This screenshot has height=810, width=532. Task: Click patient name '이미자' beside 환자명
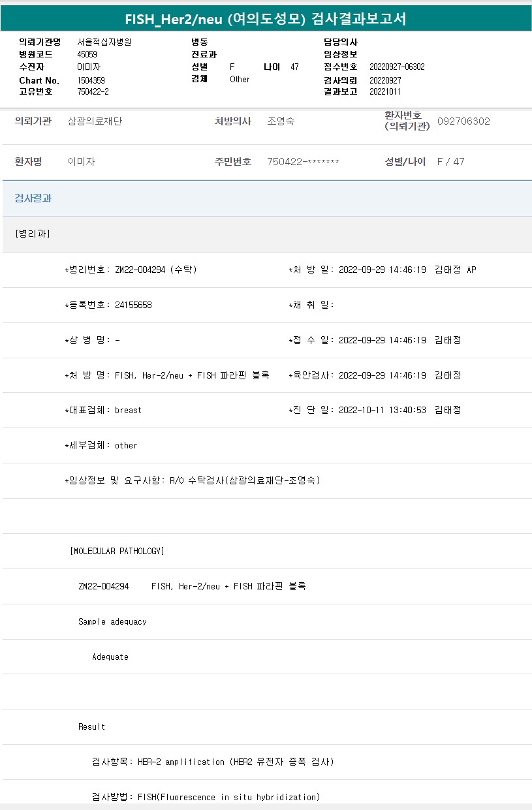point(82,161)
